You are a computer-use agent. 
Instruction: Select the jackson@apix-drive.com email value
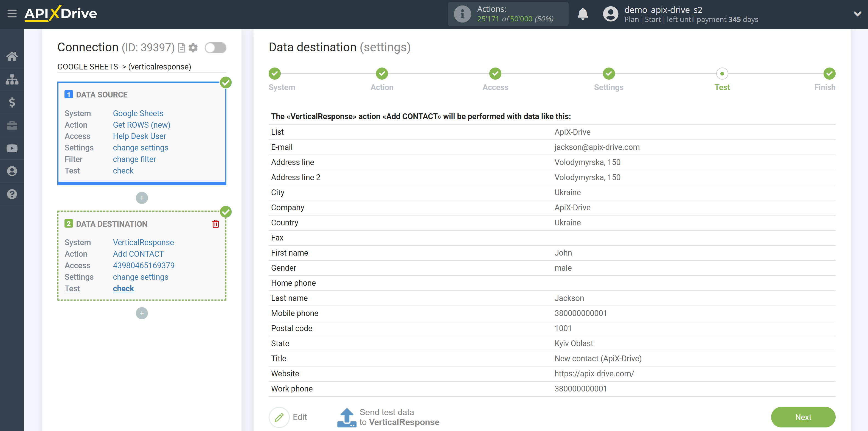(597, 147)
